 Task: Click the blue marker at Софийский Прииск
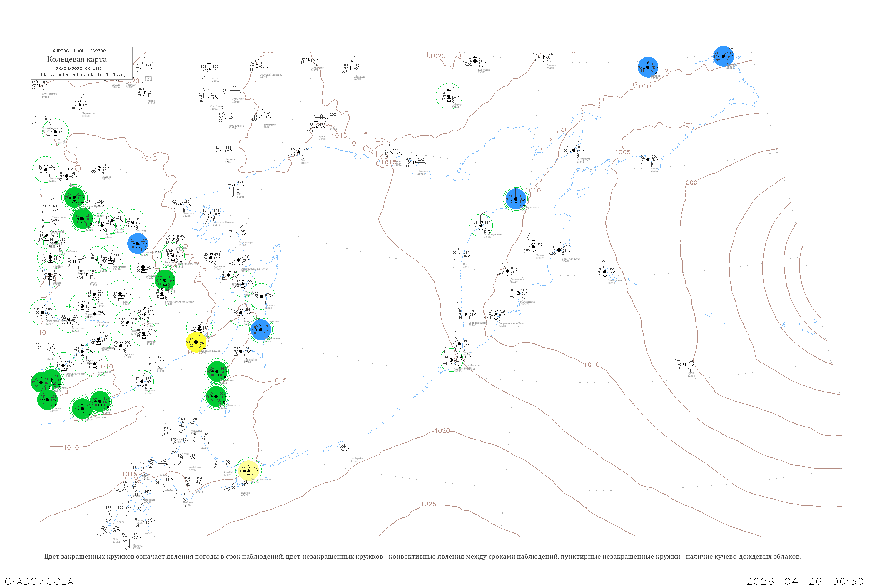137,243
